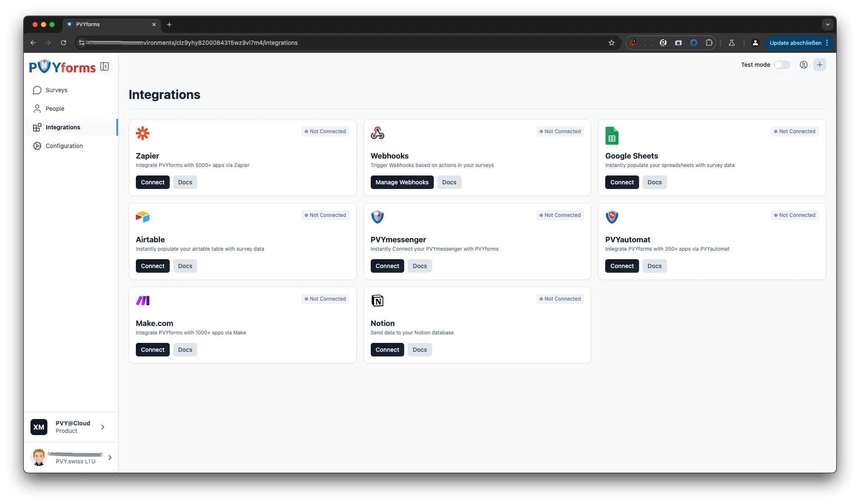860x504 pixels.
Task: Connect the PVYmessenger integration
Action: point(387,266)
